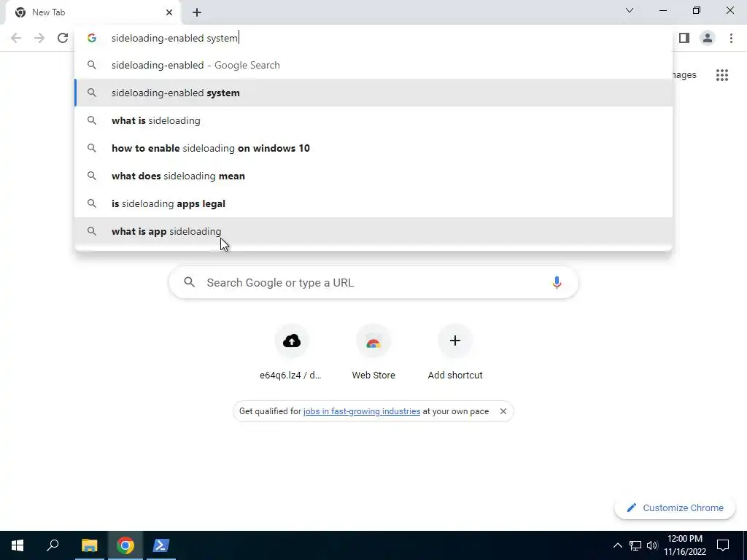
Task: Start voice search with the microphone icon
Action: [557, 282]
